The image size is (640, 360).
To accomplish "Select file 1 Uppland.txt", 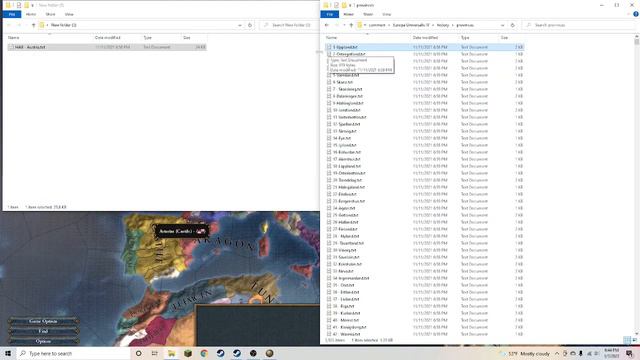I will click(424, 47).
